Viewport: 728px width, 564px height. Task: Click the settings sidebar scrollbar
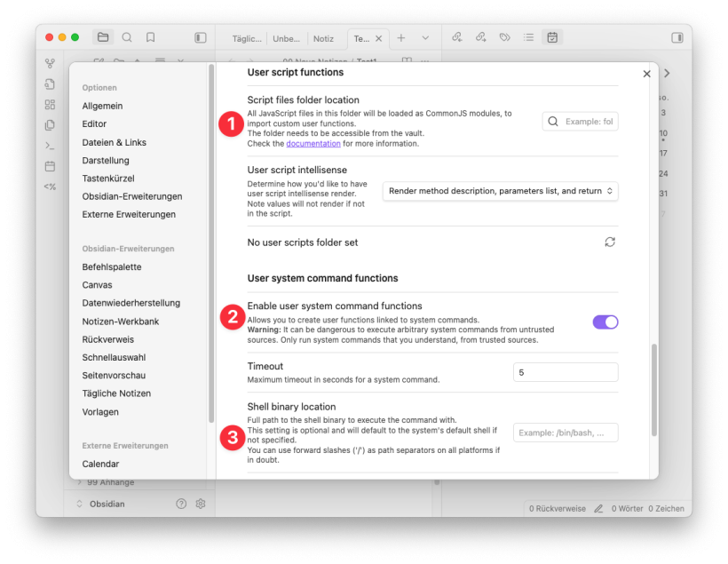point(211,243)
